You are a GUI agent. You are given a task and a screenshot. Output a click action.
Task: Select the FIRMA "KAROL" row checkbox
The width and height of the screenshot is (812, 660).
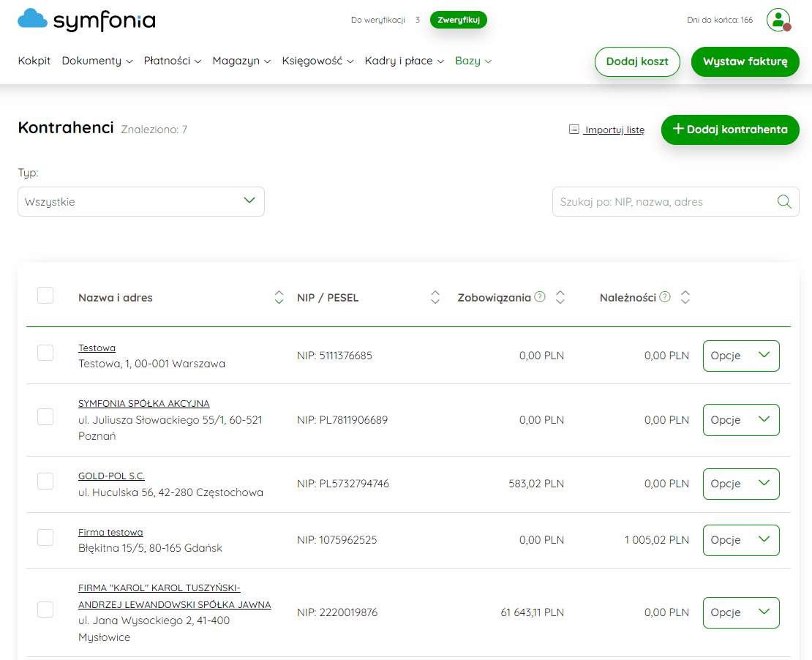click(x=45, y=610)
